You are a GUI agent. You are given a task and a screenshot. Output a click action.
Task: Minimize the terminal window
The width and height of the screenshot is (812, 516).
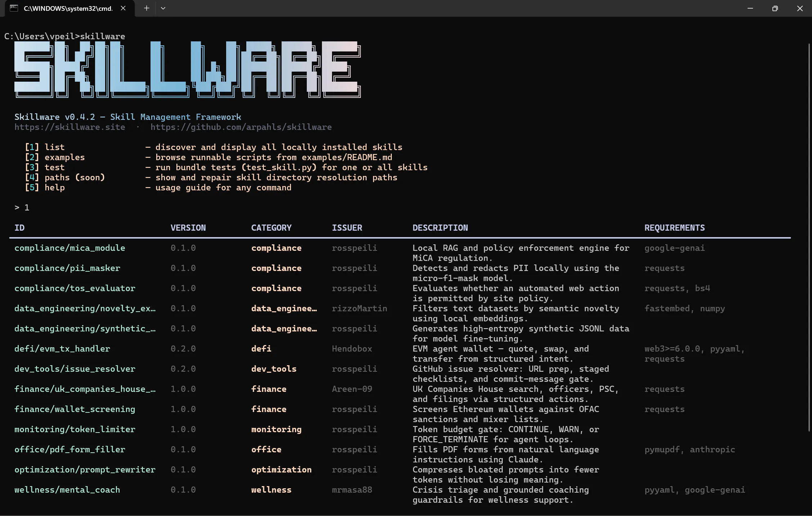[x=750, y=8]
